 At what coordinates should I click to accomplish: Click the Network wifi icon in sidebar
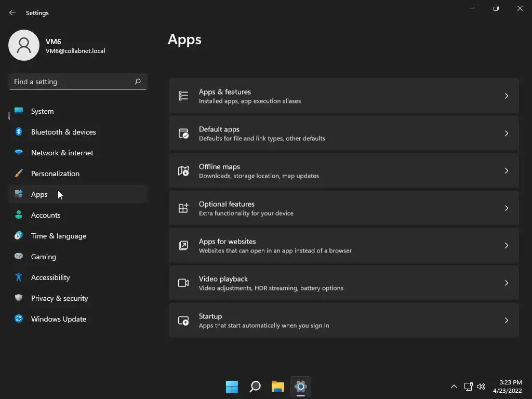(x=19, y=152)
